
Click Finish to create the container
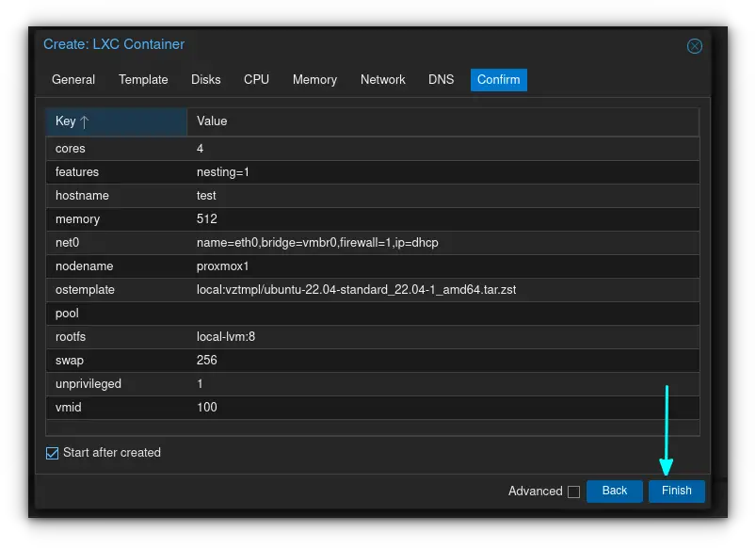click(x=677, y=492)
